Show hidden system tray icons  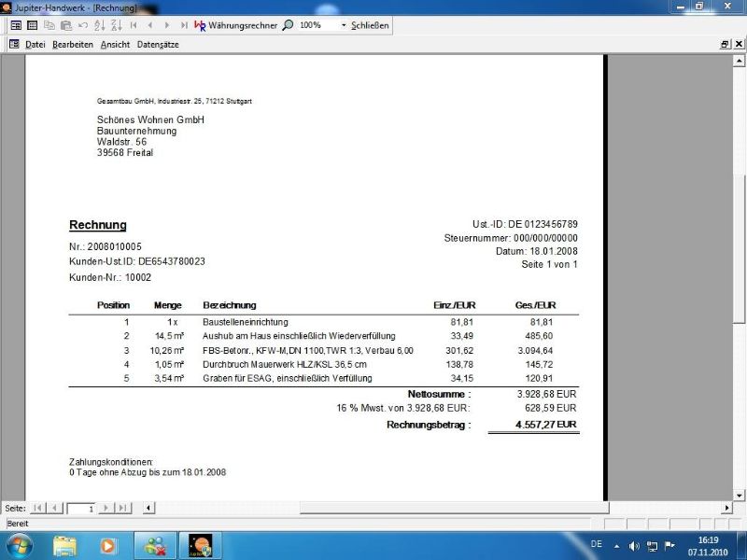[616, 545]
